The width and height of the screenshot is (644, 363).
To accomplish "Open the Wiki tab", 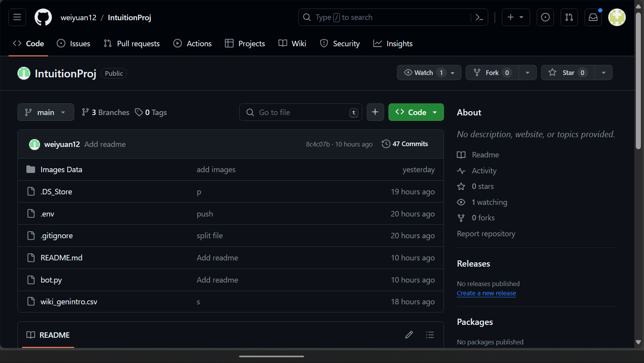I will (x=292, y=44).
